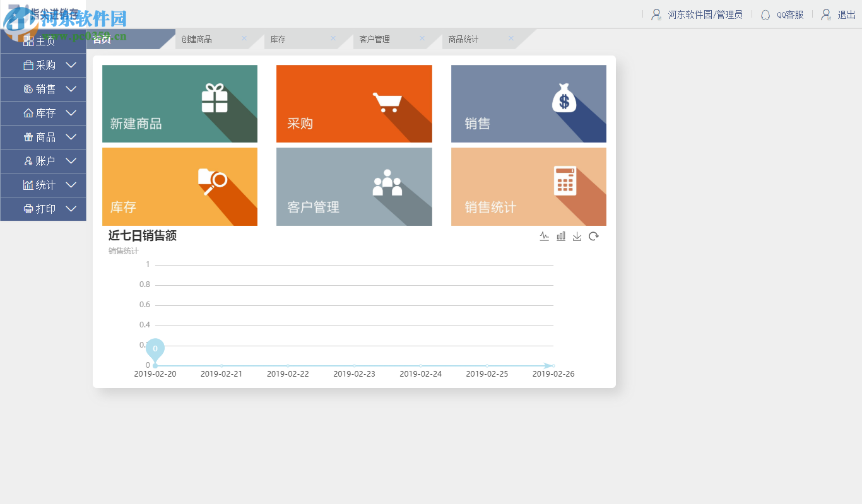
Task: Click the 2019-02-24 axis label
Action: click(421, 374)
